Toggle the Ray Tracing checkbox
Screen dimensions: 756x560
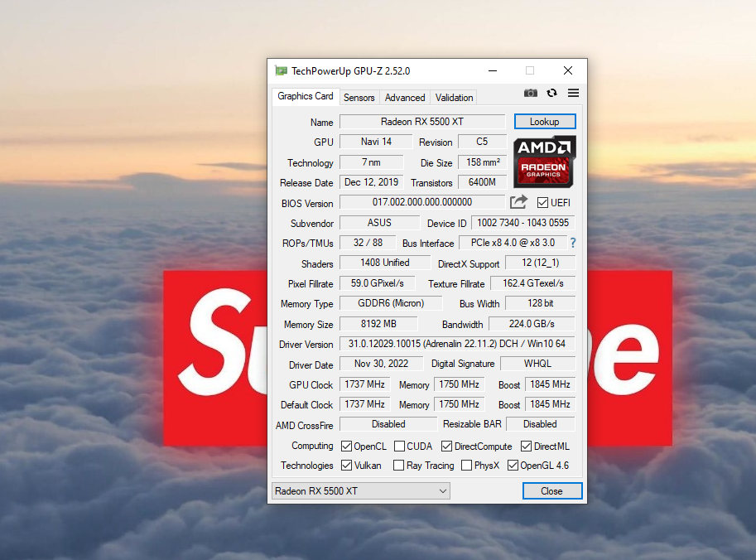pyautogui.click(x=398, y=466)
